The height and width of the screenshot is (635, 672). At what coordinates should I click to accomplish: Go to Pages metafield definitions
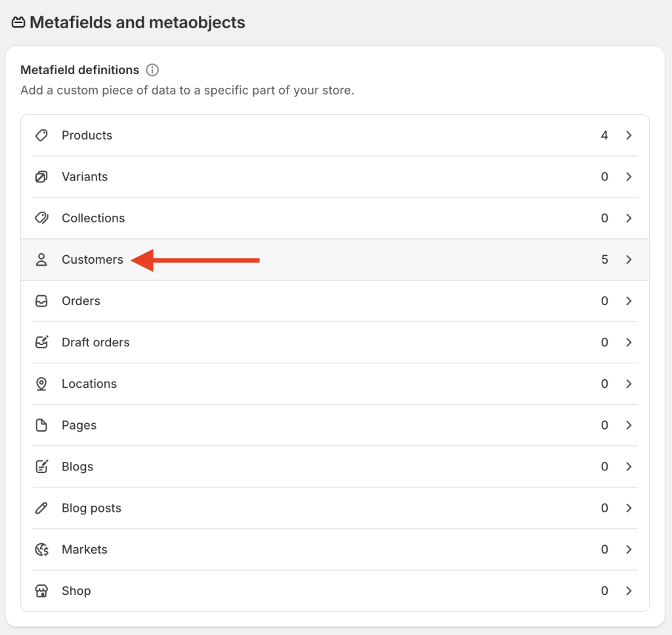coord(335,425)
